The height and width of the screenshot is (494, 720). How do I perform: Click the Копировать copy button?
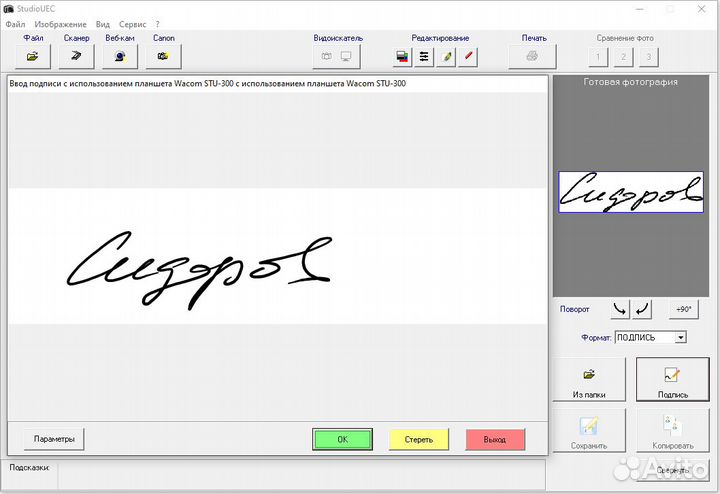pyautogui.click(x=673, y=431)
